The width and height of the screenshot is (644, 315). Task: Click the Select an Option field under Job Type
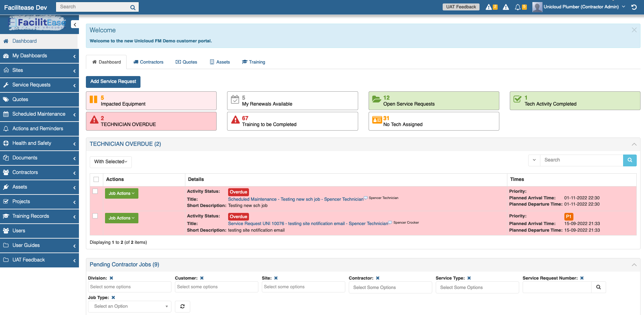[129, 306]
